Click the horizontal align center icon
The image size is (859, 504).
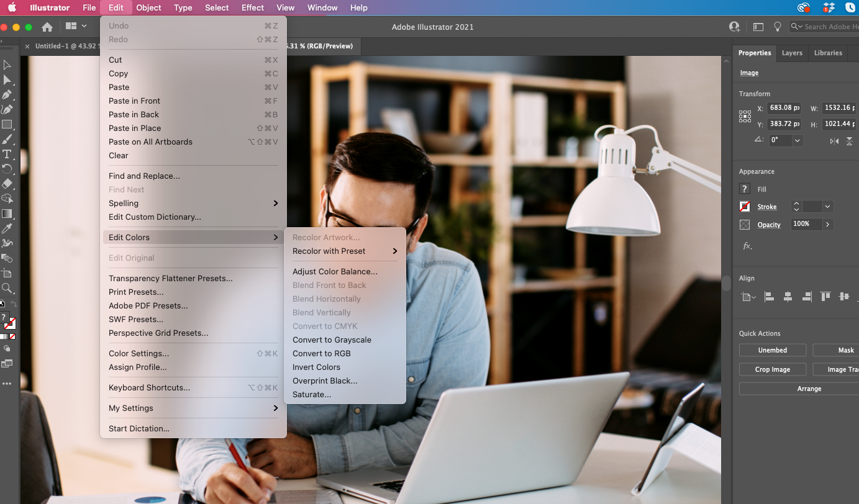[788, 297]
